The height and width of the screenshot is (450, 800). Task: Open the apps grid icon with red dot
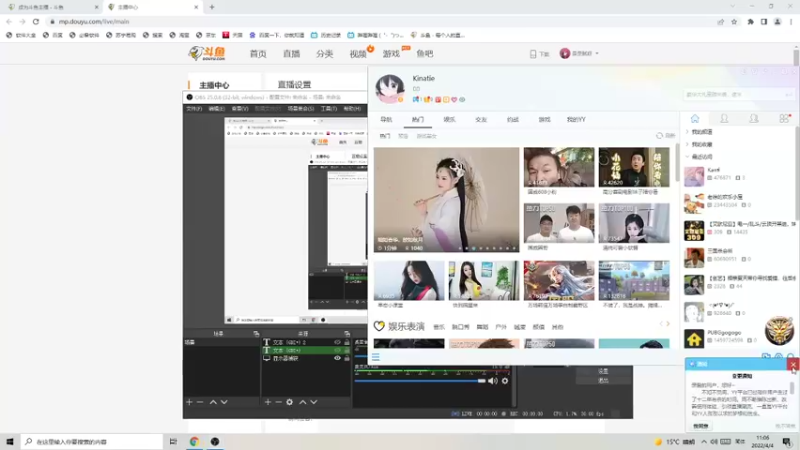pyautogui.click(x=784, y=118)
